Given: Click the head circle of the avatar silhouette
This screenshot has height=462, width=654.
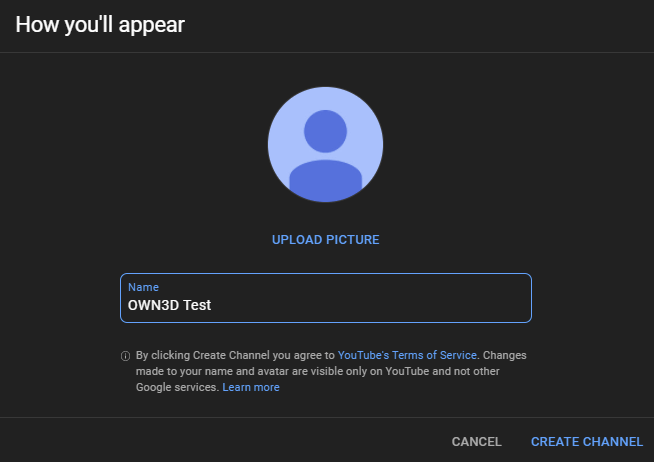Looking at the screenshot, I should click(325, 131).
